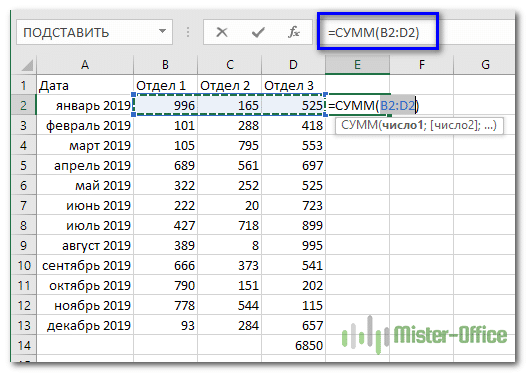Click cell with value 995
Viewport: 526px width, 373px height.
[293, 245]
